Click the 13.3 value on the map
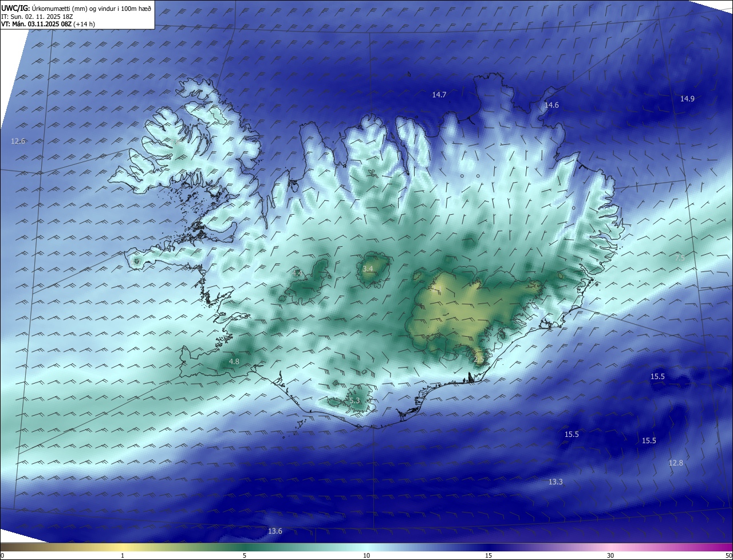This screenshot has height=560, width=733. click(555, 482)
